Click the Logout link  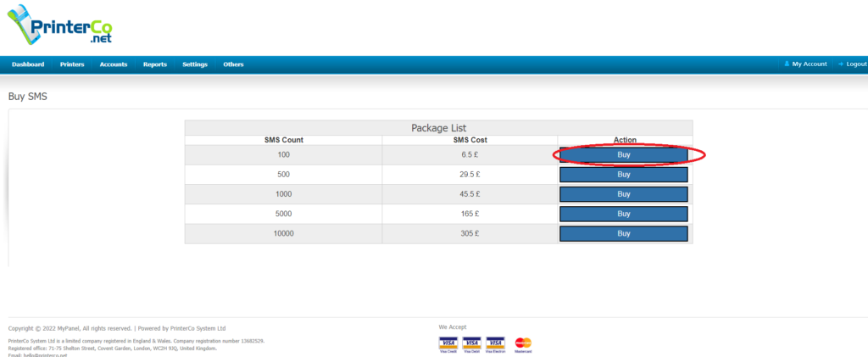pyautogui.click(x=856, y=64)
